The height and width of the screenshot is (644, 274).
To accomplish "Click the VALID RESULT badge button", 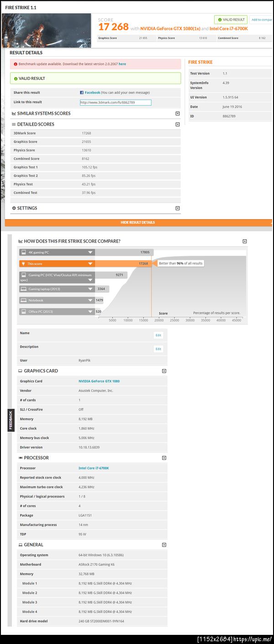I will click(231, 20).
